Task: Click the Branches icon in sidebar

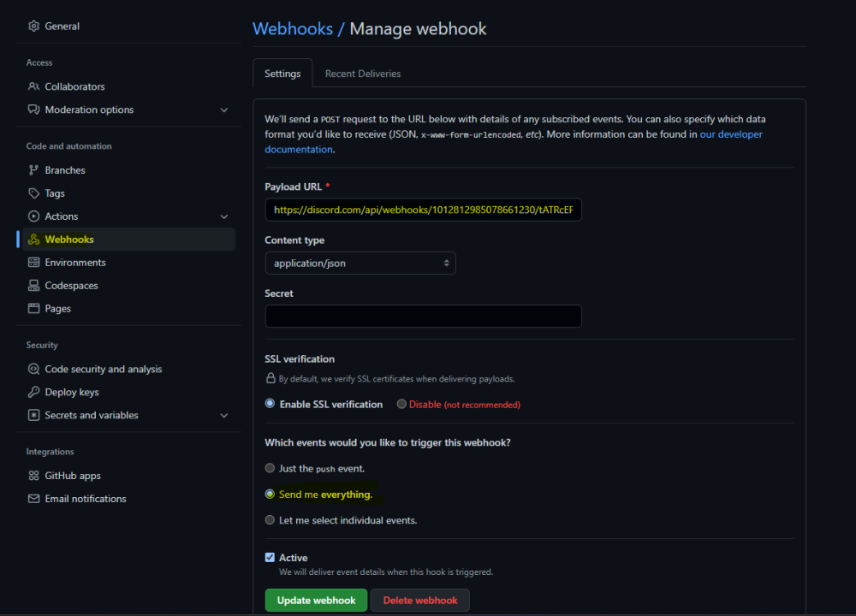Action: [x=34, y=170]
